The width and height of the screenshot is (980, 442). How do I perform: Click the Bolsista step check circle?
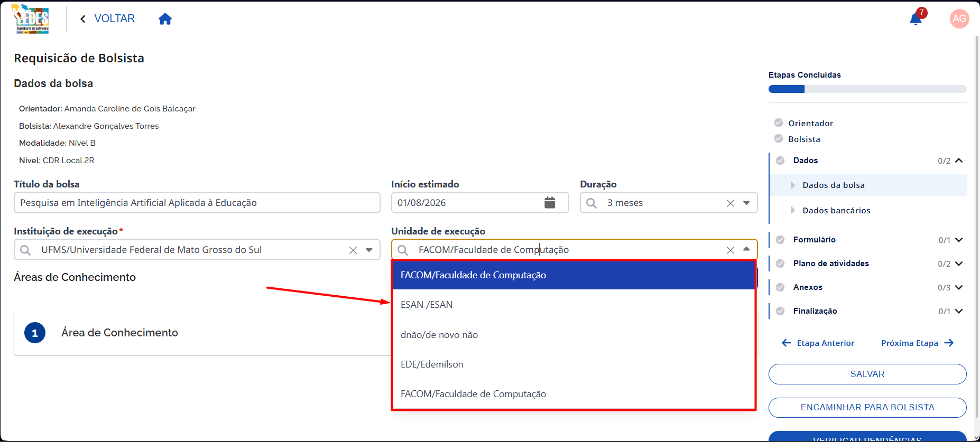pyautogui.click(x=779, y=138)
